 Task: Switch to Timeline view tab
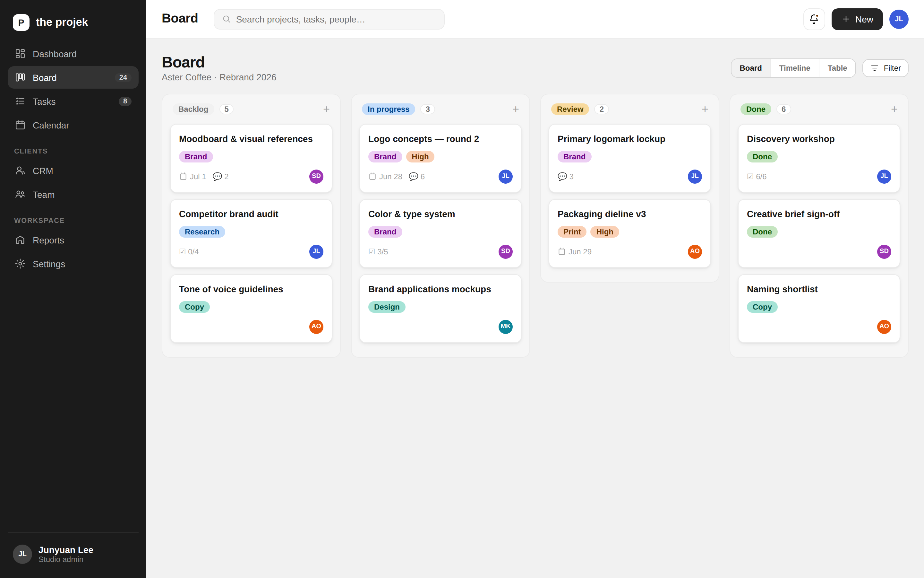click(795, 68)
